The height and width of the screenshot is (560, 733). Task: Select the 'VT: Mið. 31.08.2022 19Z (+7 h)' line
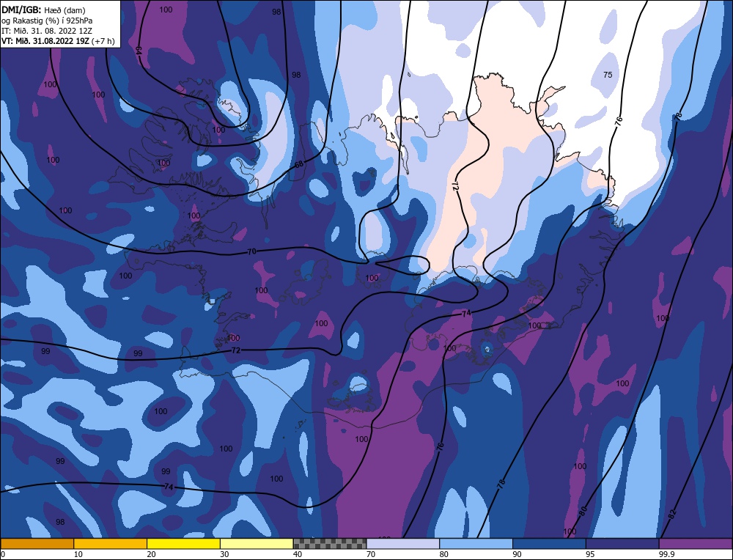[58, 41]
